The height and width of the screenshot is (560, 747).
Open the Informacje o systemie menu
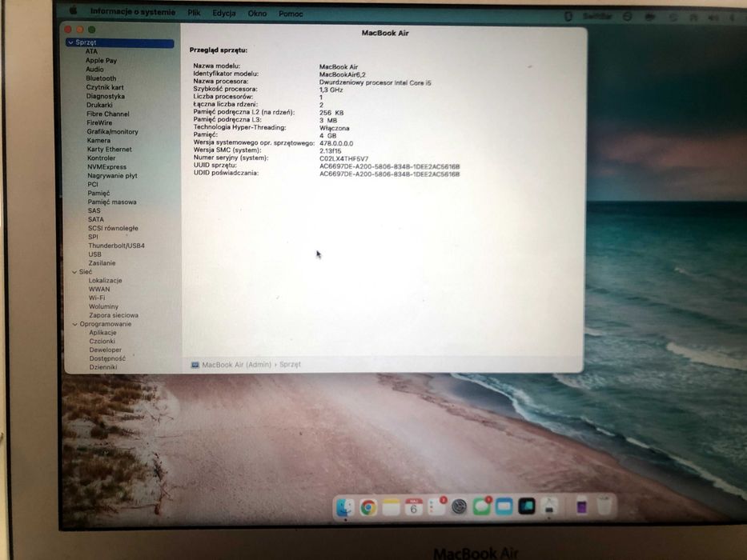coord(132,12)
